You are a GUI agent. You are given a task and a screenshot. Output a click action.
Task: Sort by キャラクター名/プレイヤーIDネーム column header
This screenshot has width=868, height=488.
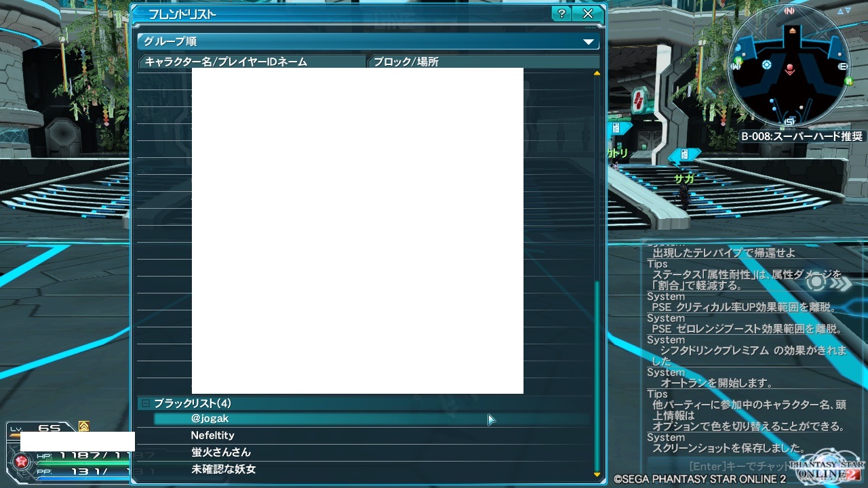point(252,62)
